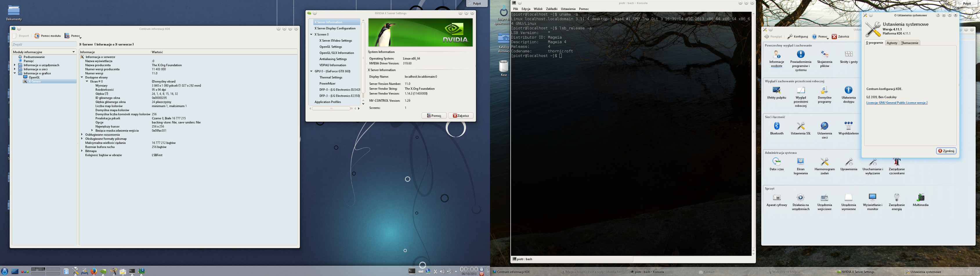Image resolution: width=980 pixels, height=276 pixels.
Task: Open Uprawnienia settings module
Action: (848, 164)
